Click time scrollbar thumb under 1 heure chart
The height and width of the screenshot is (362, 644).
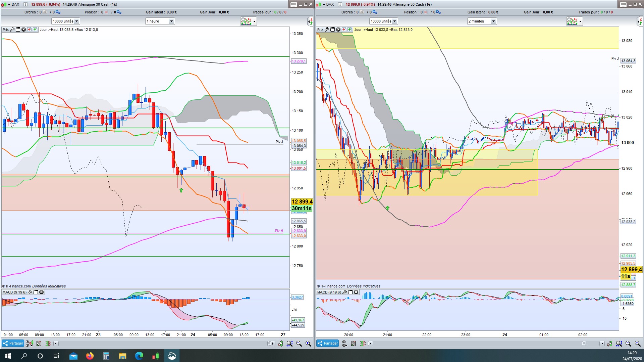pos(269,344)
